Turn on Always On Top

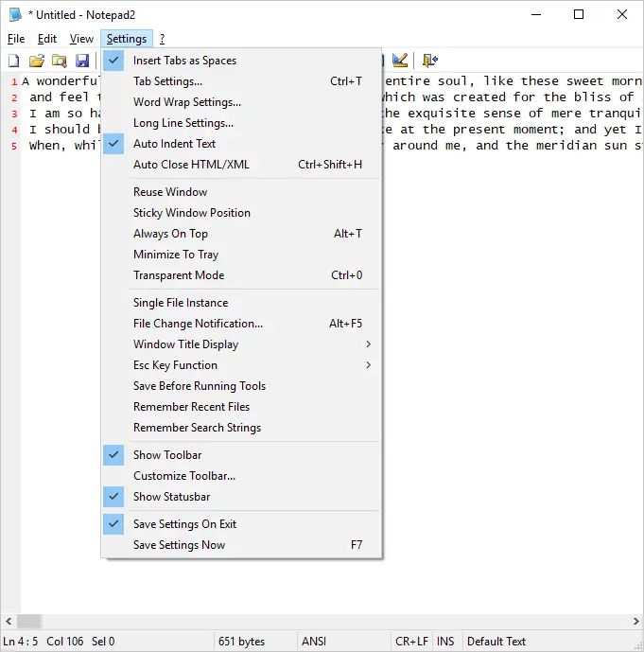point(241,234)
